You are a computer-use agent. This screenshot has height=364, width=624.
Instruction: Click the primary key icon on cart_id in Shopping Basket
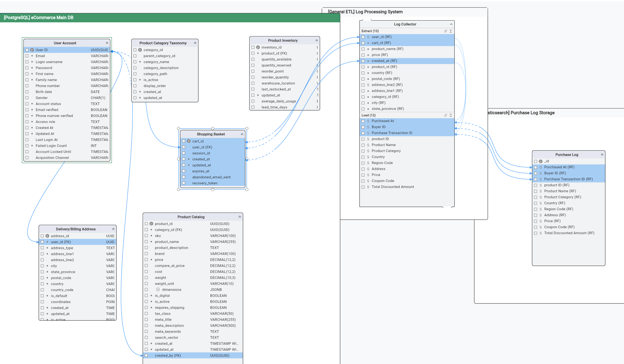click(189, 141)
